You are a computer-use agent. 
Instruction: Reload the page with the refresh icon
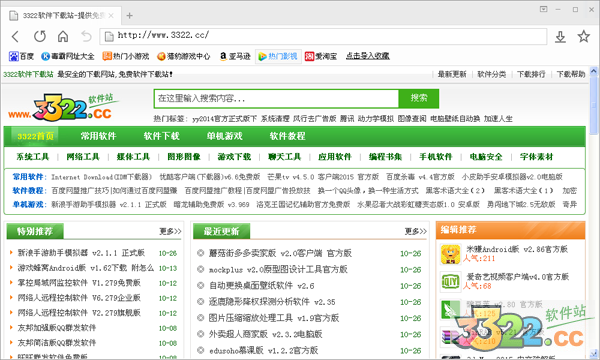[39, 36]
